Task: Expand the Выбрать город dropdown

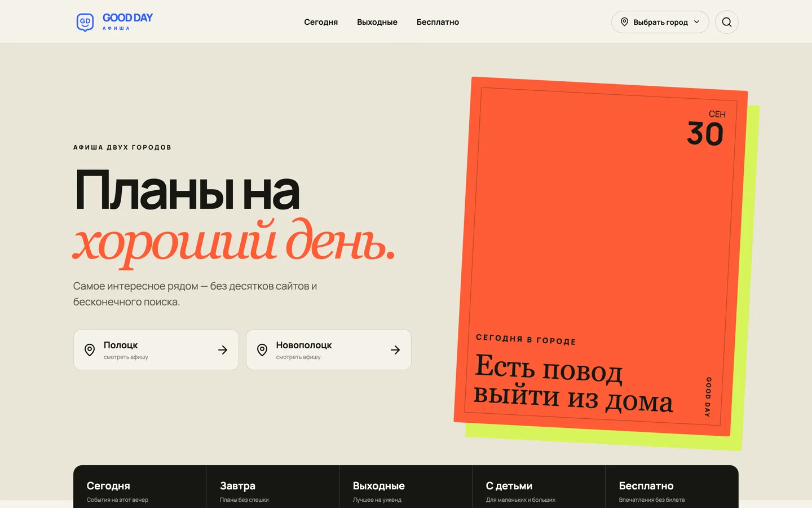Action: tap(660, 22)
